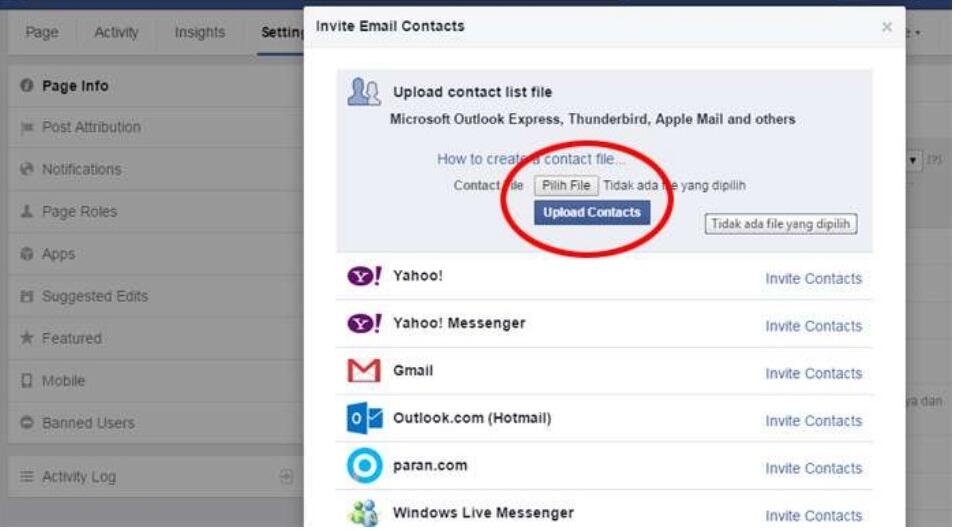The width and height of the screenshot is (961, 531).
Task: Open the dropdown arrow behind the dialog
Action: [x=913, y=161]
